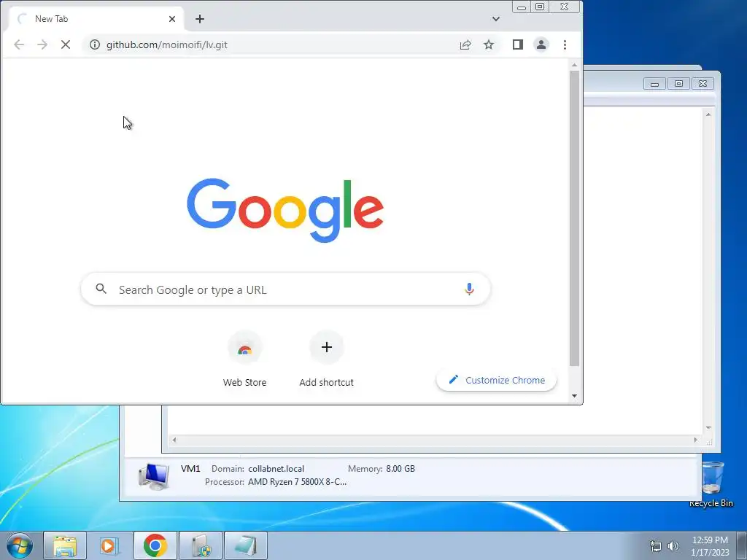747x560 pixels.
Task: View site information icon beside URL
Action: (95, 44)
